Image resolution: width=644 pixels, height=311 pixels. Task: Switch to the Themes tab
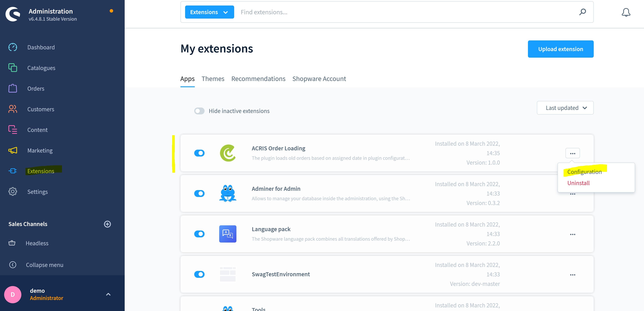coord(213,78)
